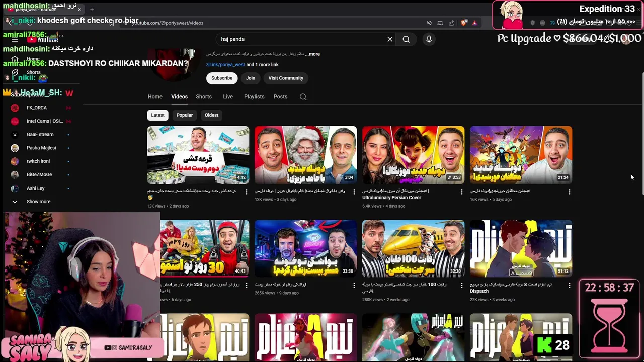Open three-dot menu of the 32:20 video
The image size is (644, 362).
pos(461,285)
